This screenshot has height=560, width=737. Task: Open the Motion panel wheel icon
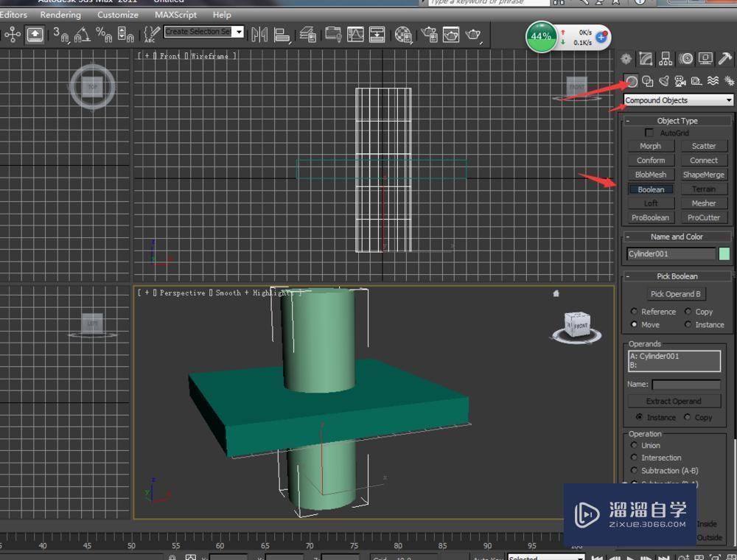coord(686,59)
